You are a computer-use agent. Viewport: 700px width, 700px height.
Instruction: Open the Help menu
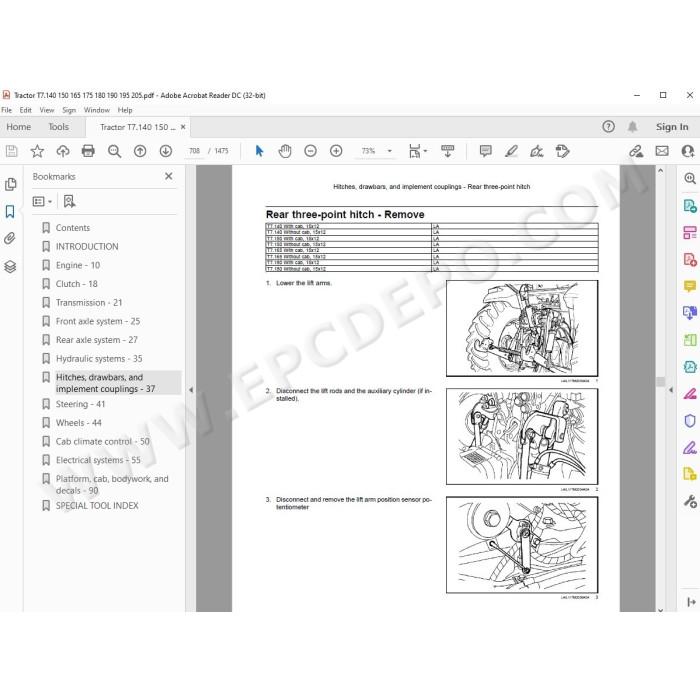point(125,110)
